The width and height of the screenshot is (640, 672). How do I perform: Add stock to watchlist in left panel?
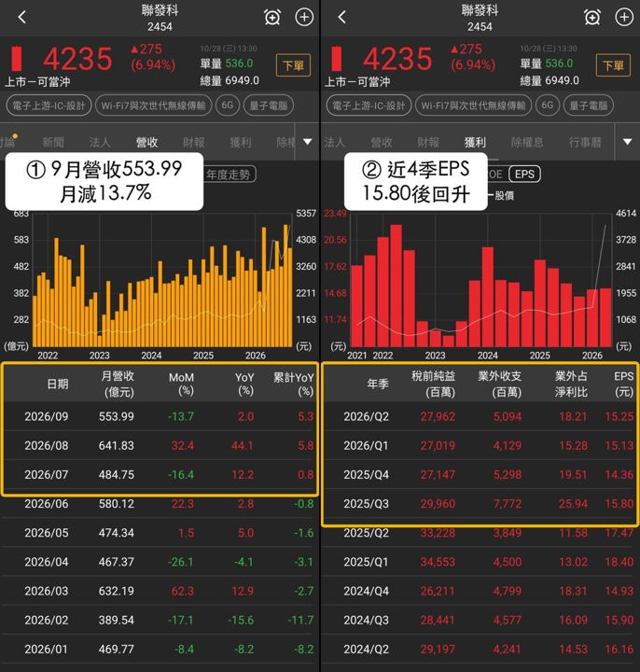click(x=304, y=18)
